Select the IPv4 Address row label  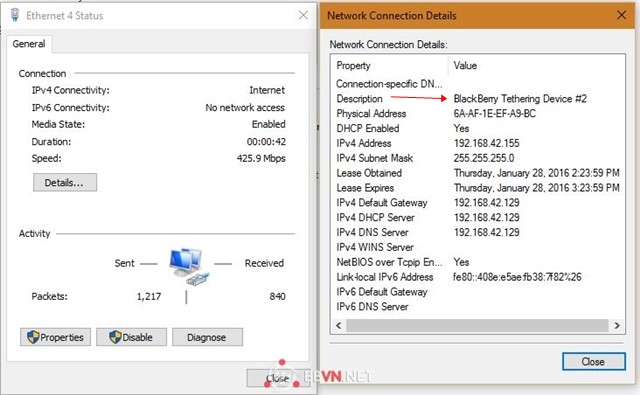pyautogui.click(x=364, y=143)
